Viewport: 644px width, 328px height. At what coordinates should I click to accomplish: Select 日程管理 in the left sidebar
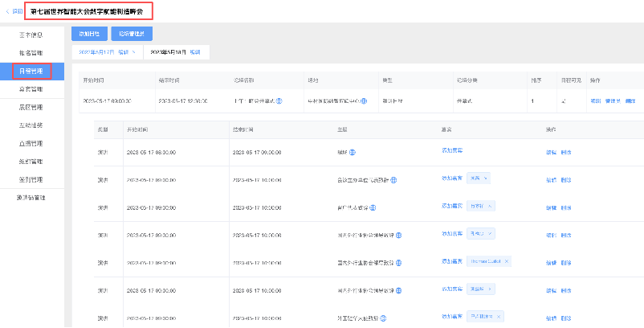coord(32,72)
